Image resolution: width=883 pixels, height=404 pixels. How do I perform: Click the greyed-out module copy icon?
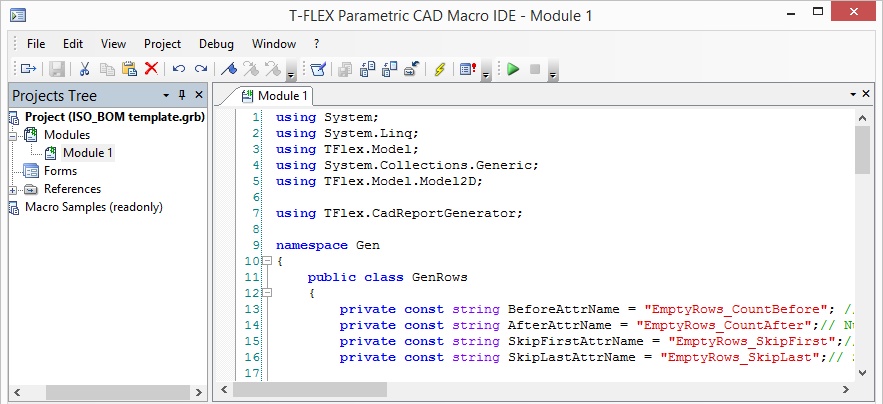coord(345,69)
